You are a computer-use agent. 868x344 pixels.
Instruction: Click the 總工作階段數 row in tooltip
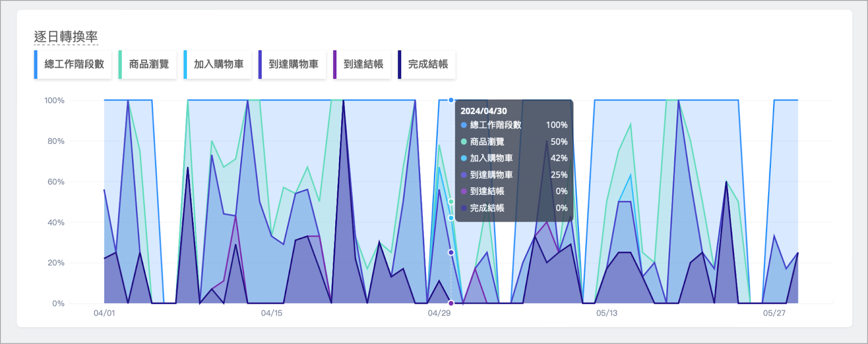pos(514,125)
